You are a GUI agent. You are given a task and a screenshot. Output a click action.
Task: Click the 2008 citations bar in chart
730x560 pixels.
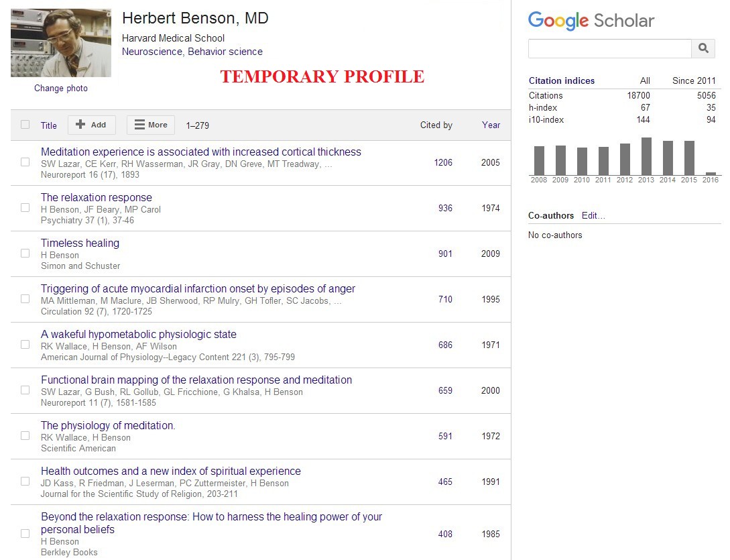(539, 161)
